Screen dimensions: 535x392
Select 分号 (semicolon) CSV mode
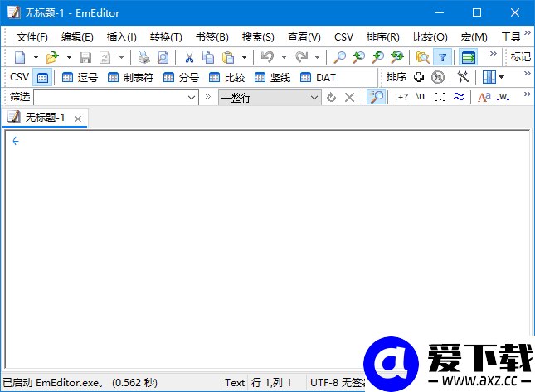[x=181, y=78]
